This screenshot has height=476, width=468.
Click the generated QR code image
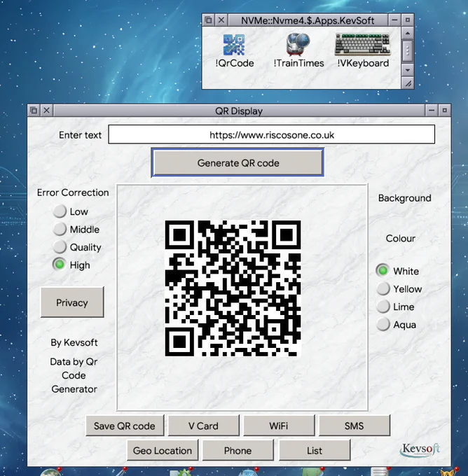tap(233, 288)
